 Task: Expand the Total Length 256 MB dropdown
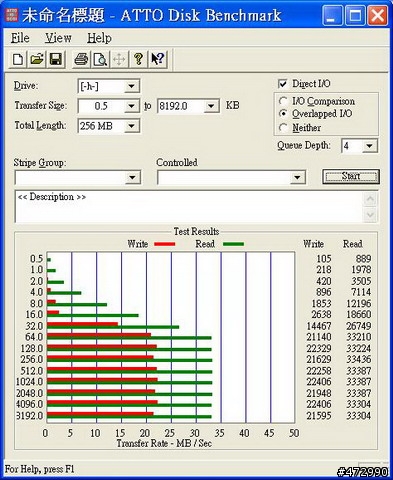132,126
